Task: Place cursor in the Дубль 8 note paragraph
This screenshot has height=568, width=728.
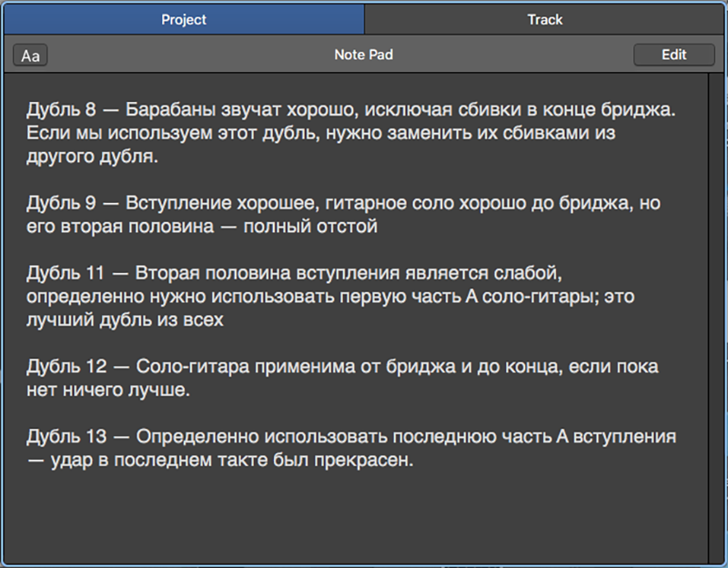Action: (x=350, y=133)
